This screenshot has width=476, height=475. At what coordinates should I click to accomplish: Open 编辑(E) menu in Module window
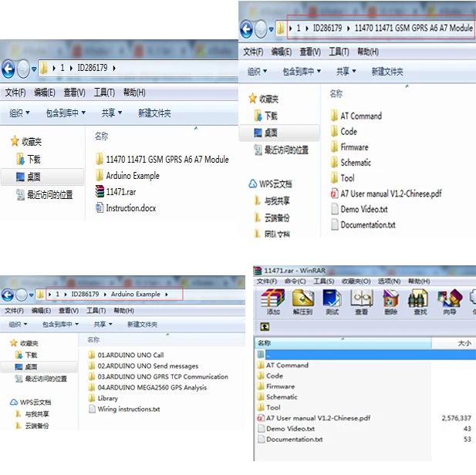281,52
